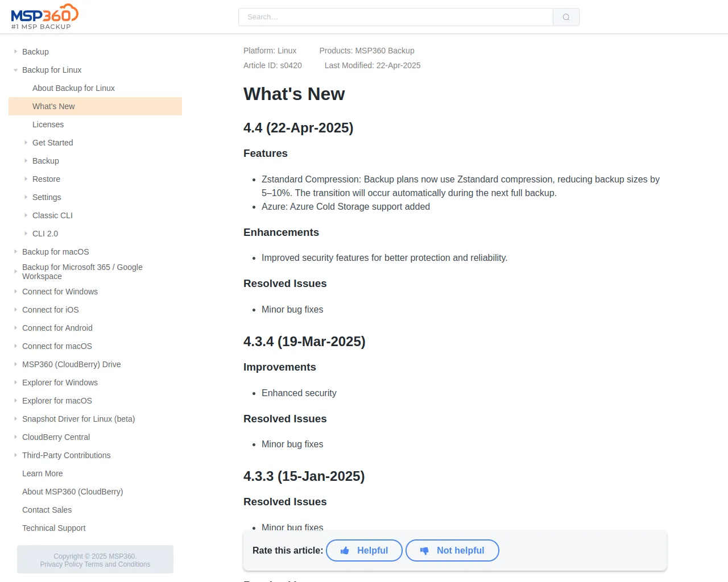This screenshot has height=582, width=728.
Task: Open Backup entry under Backup for Linux
Action: point(45,161)
